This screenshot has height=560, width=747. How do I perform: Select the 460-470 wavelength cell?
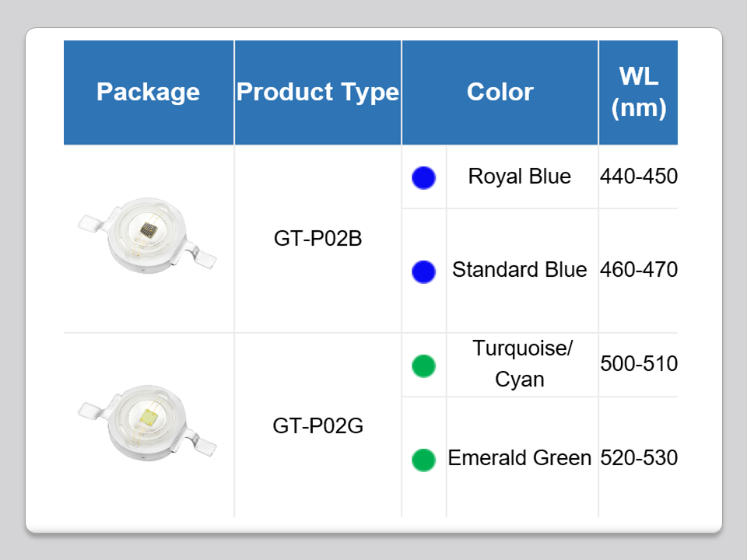(638, 270)
